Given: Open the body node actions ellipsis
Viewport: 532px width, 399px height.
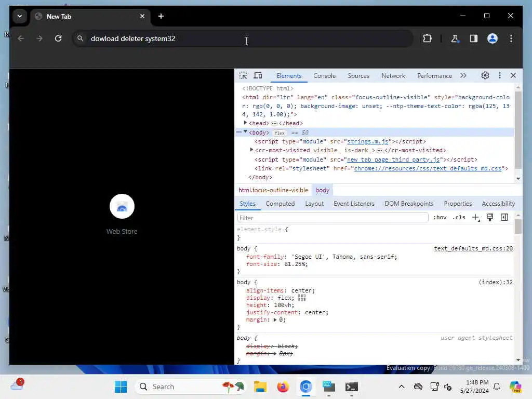Looking at the screenshot, I should pos(239,132).
